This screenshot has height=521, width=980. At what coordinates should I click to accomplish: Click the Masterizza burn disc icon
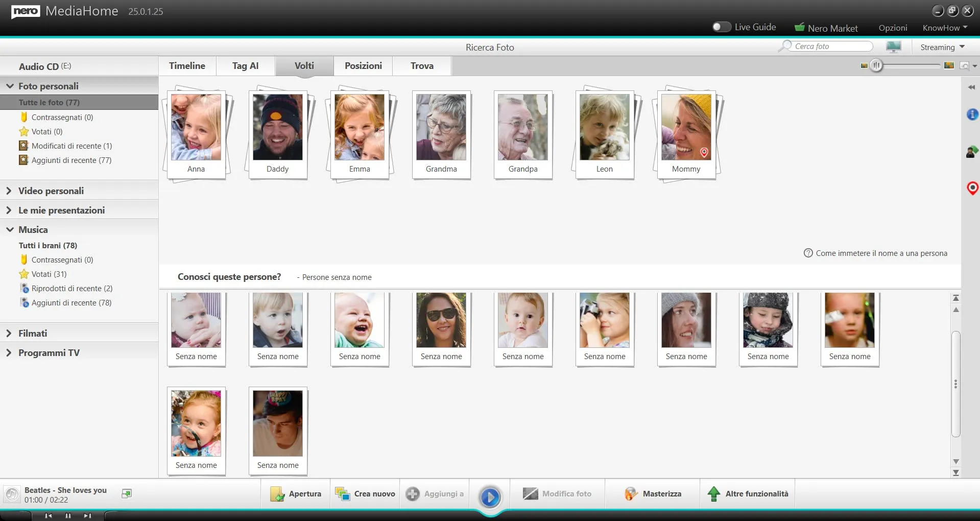(631, 494)
